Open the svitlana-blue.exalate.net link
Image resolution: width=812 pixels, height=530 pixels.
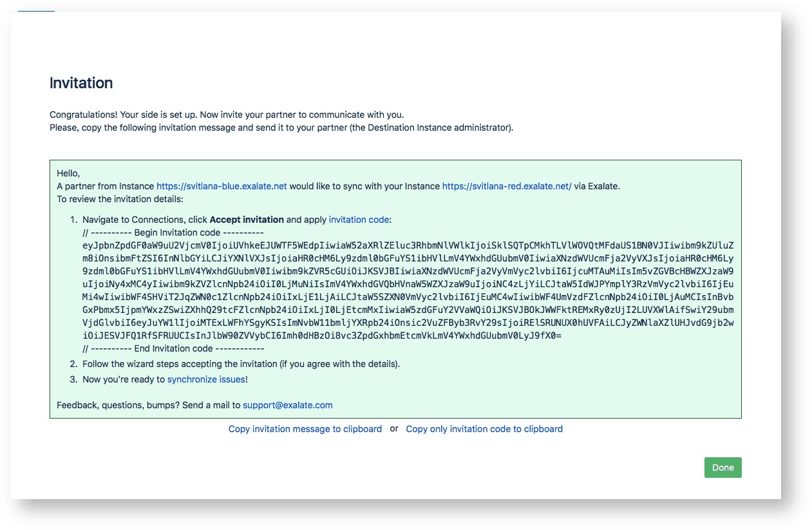click(222, 186)
